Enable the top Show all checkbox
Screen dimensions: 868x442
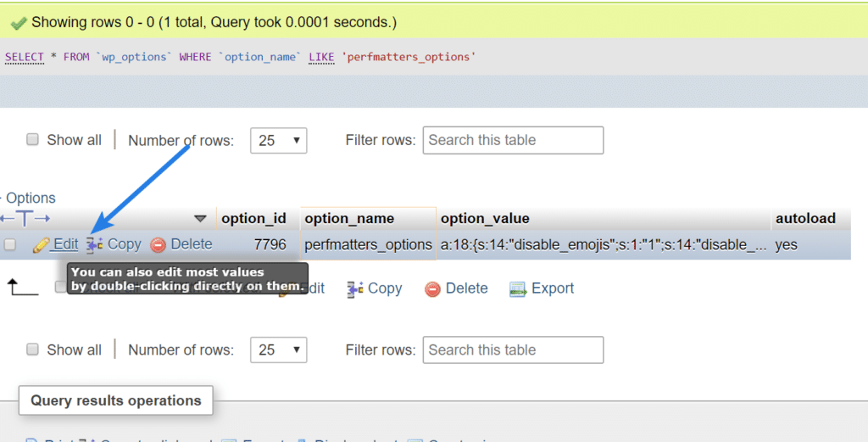(x=33, y=140)
